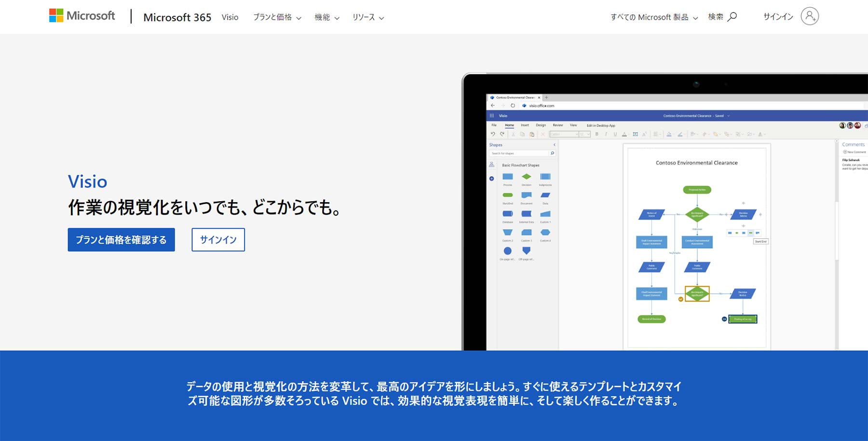Image resolution: width=868 pixels, height=441 pixels.
Task: Switch to the View ribbon tab
Action: [x=573, y=125]
